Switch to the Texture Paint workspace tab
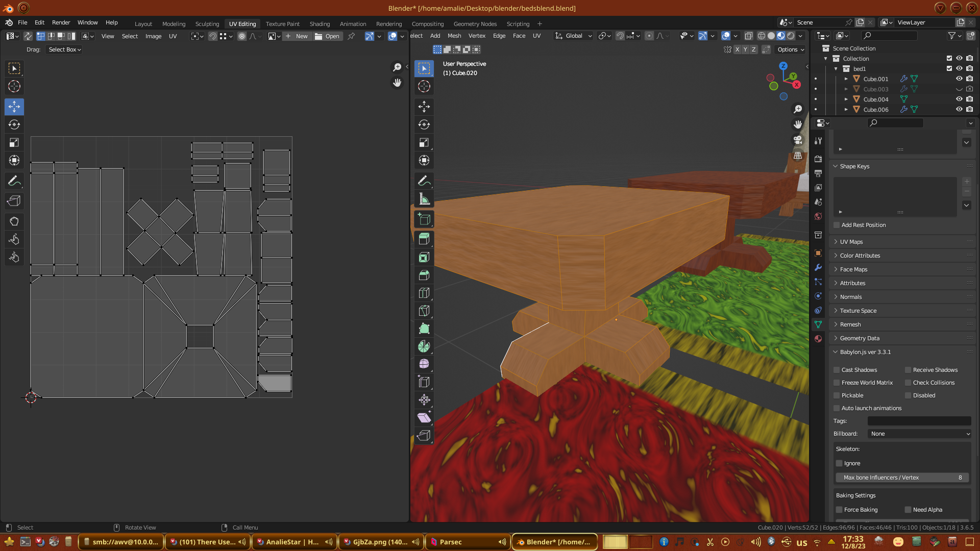Screen dimensions: 980x551 coord(282,23)
